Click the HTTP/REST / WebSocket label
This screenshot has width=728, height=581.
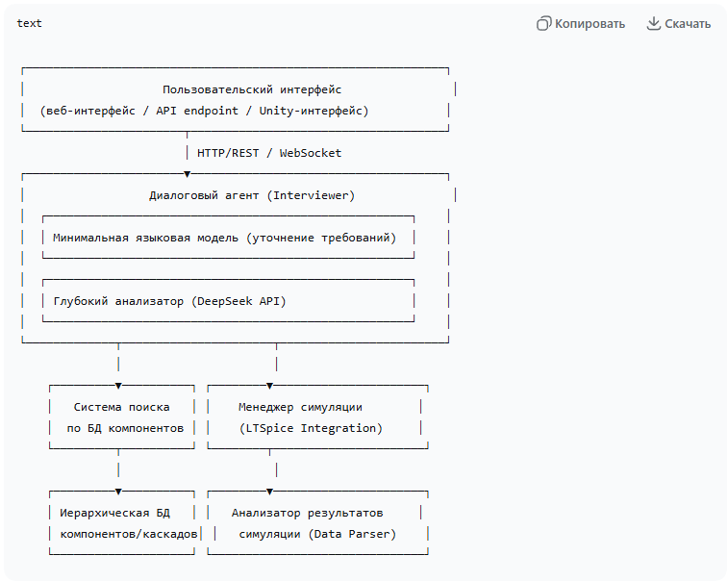tap(269, 153)
